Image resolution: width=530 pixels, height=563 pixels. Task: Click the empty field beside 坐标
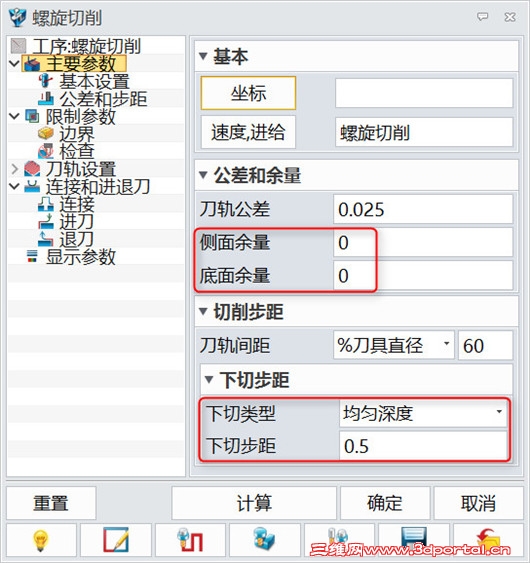[x=424, y=93]
